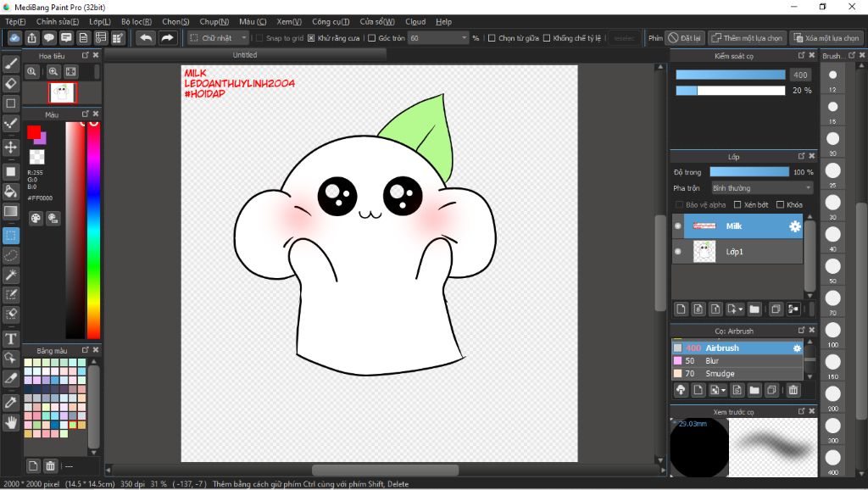The height and width of the screenshot is (490, 868).
Task: Open Pha trộn Bình thường blend dropdown
Action: (762, 188)
